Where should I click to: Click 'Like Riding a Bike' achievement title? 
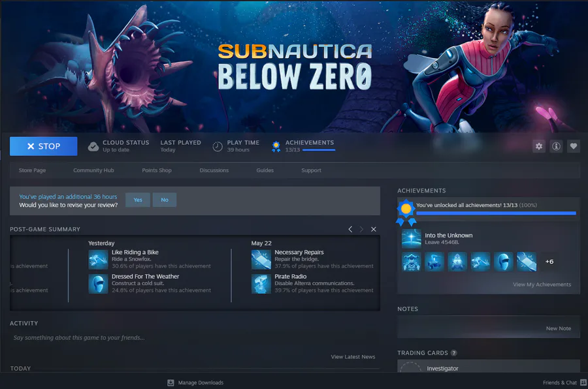135,252
